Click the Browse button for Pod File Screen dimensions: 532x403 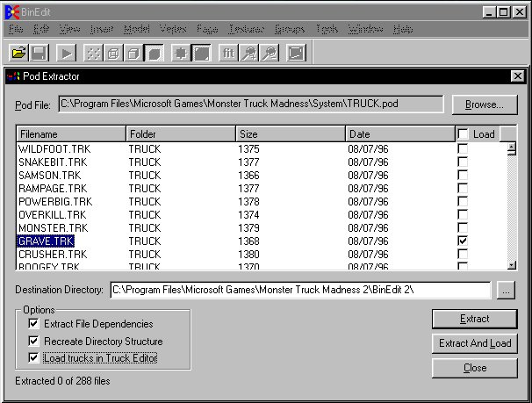[485, 104]
